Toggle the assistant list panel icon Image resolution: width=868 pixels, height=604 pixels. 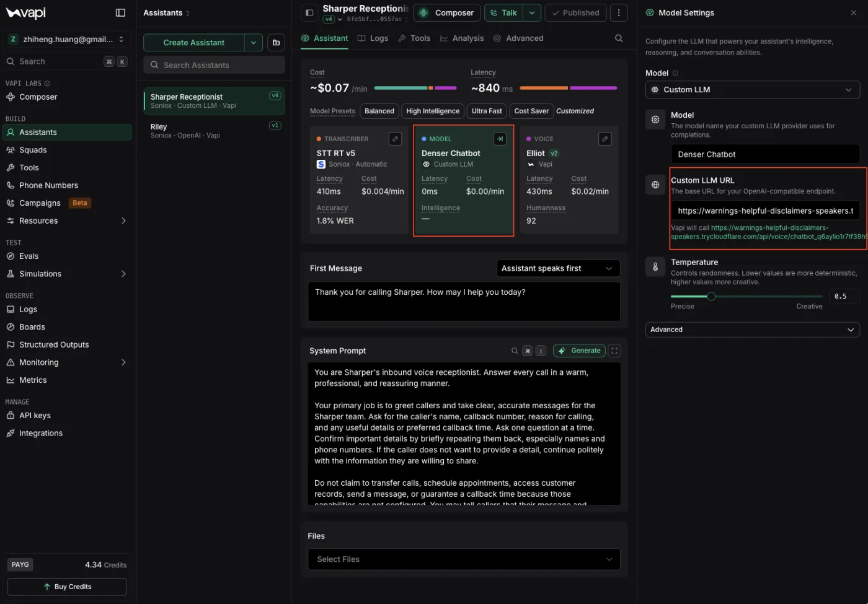(309, 12)
